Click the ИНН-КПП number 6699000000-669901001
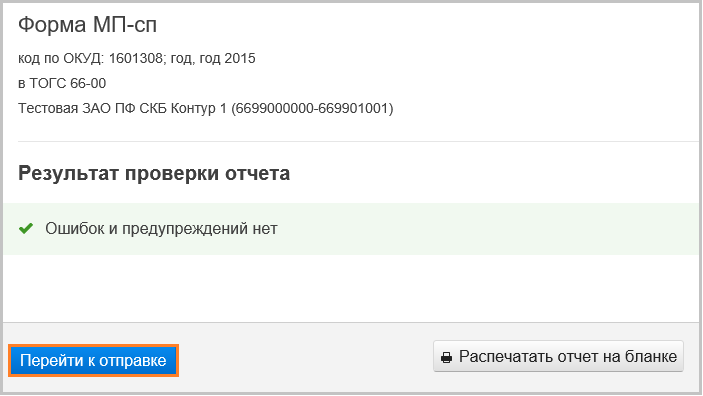The width and height of the screenshot is (703, 396). tap(312, 109)
